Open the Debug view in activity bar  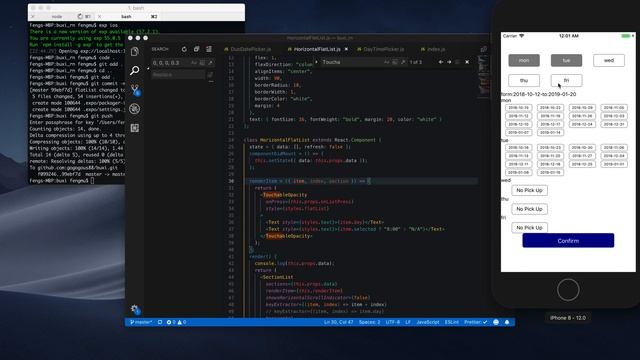[135, 109]
